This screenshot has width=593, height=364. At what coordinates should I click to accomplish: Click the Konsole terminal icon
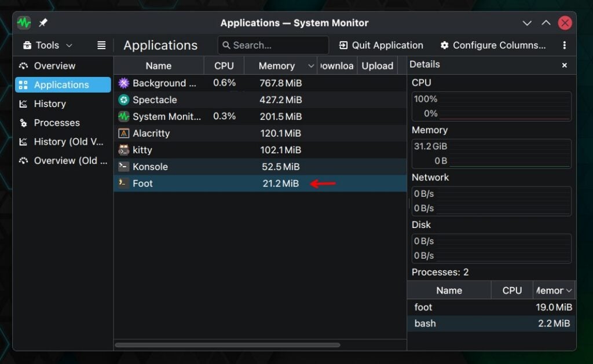pos(123,167)
